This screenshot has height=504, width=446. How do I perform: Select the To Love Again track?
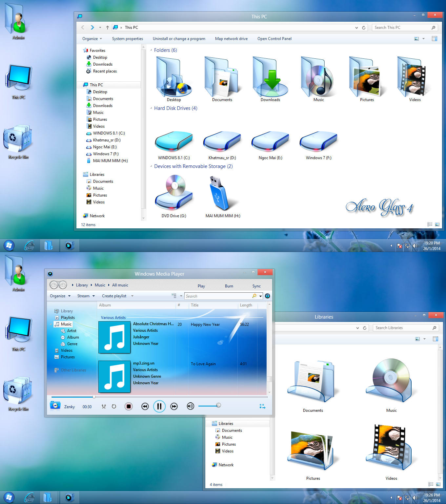click(x=203, y=364)
